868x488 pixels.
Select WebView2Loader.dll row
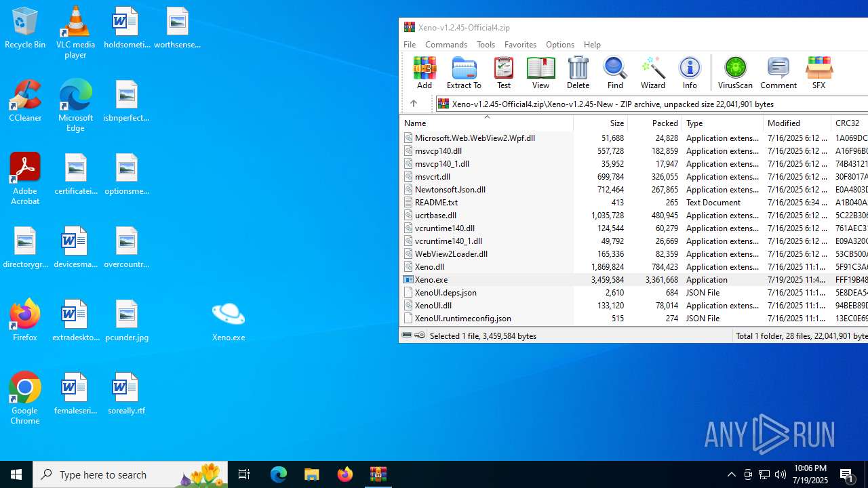click(633, 253)
